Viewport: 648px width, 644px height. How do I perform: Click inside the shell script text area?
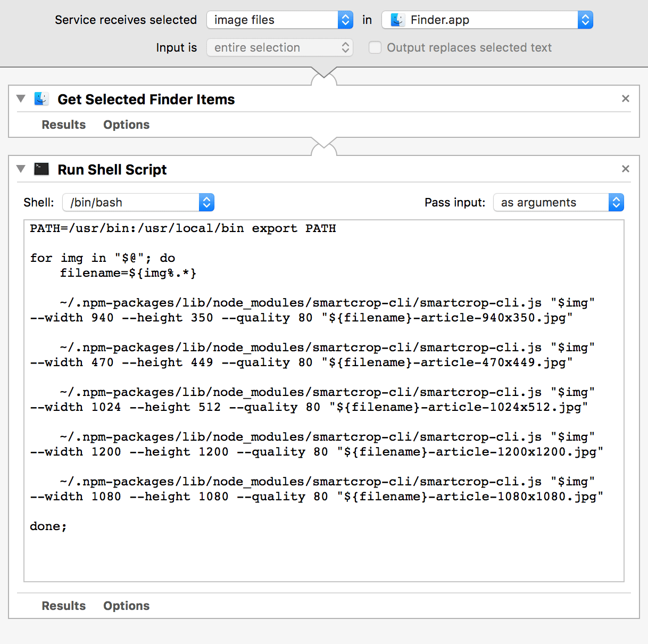(x=324, y=401)
